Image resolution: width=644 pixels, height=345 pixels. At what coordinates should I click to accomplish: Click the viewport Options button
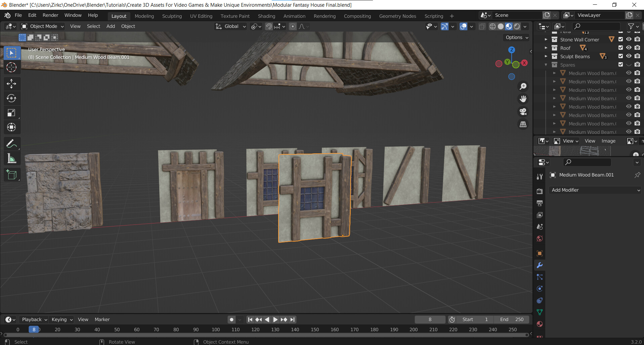(x=517, y=37)
